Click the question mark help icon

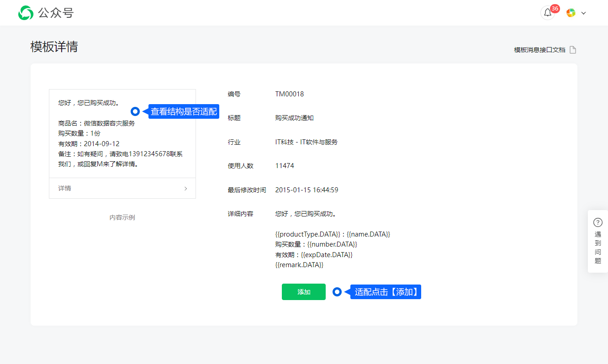597,222
